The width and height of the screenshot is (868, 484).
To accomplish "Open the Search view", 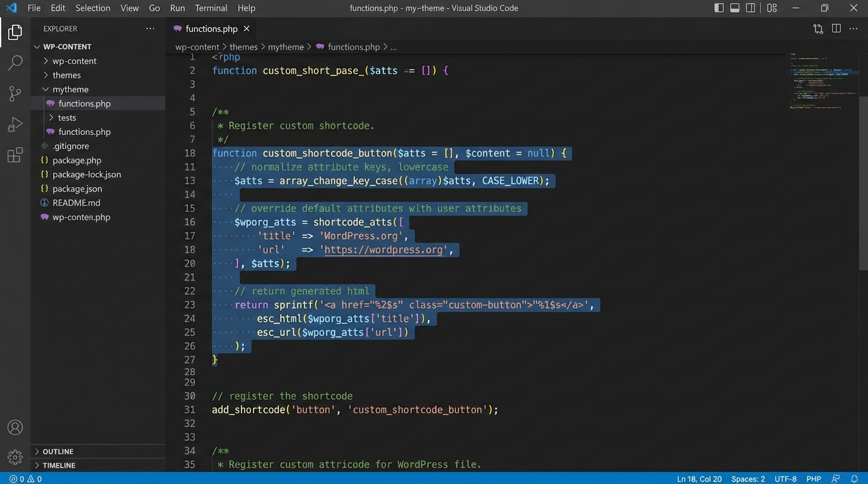I will pos(15,62).
